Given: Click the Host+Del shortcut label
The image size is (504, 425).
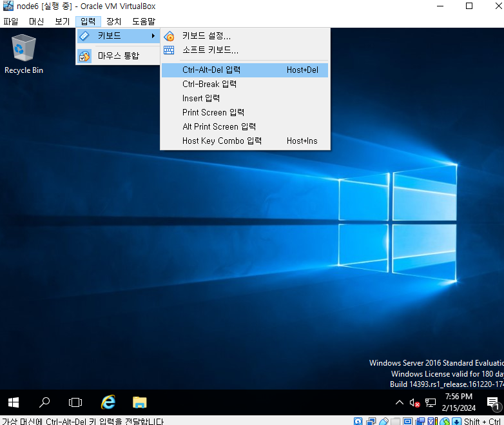Looking at the screenshot, I should (302, 70).
